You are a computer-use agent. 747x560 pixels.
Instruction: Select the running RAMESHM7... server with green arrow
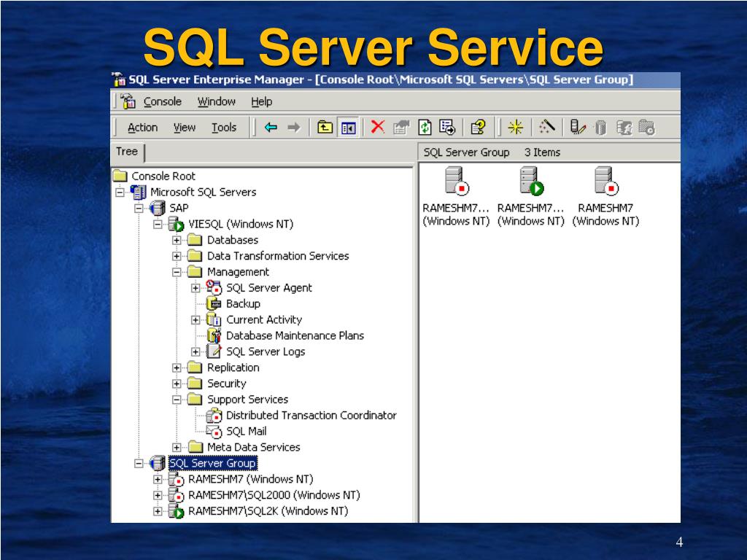point(531,181)
